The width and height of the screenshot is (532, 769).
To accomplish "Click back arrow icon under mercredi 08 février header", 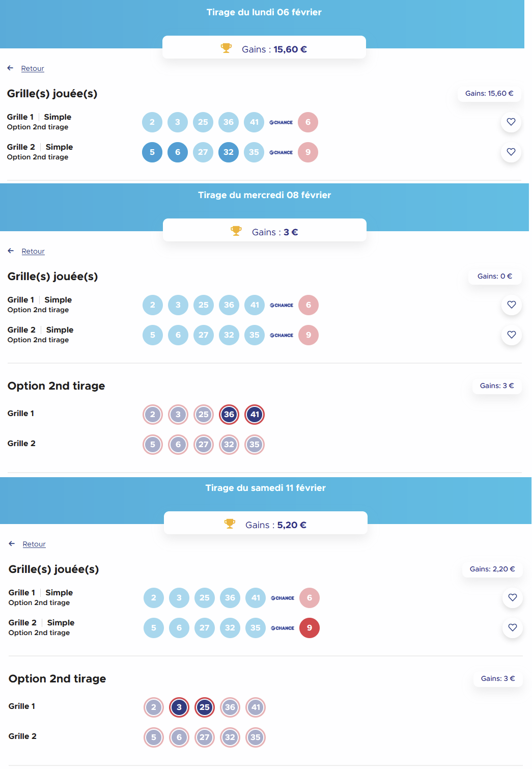I will (x=11, y=251).
